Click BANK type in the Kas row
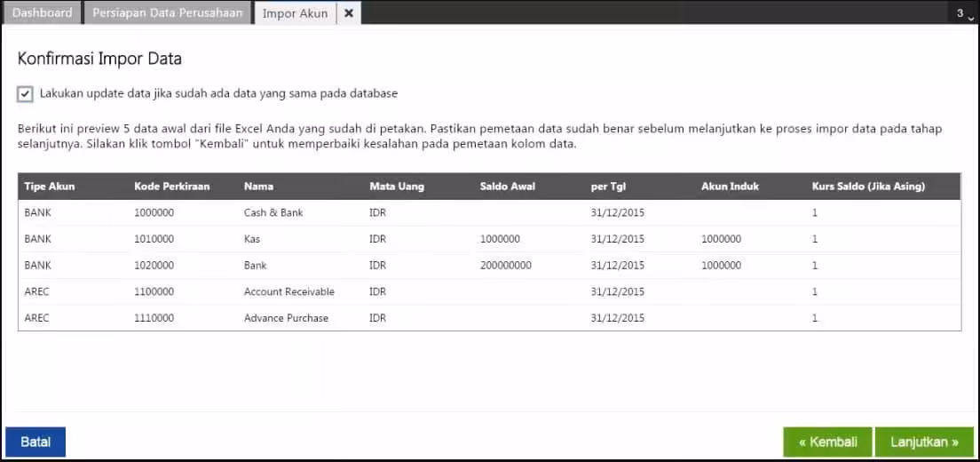The width and height of the screenshot is (980, 462). click(x=37, y=239)
